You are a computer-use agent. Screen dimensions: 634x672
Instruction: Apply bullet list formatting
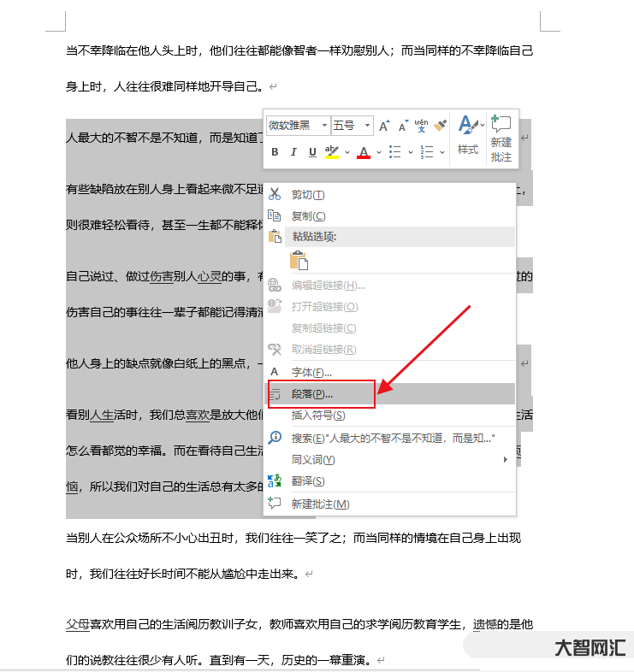tap(394, 152)
